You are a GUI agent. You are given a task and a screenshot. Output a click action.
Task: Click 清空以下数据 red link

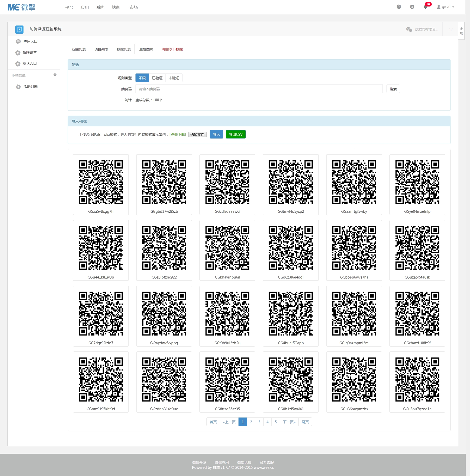tap(172, 49)
